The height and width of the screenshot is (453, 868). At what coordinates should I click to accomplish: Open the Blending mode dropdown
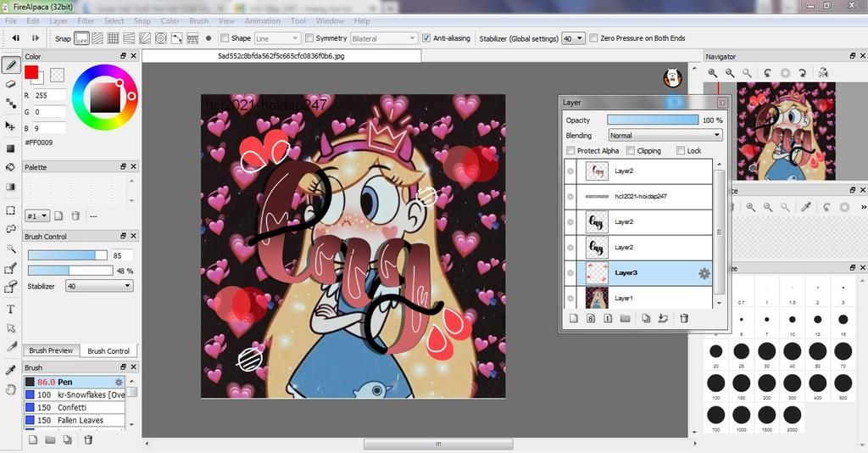(x=665, y=136)
